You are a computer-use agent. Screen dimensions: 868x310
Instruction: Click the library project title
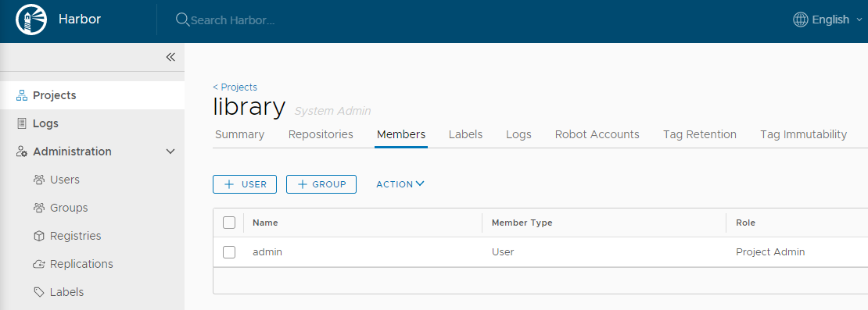249,107
